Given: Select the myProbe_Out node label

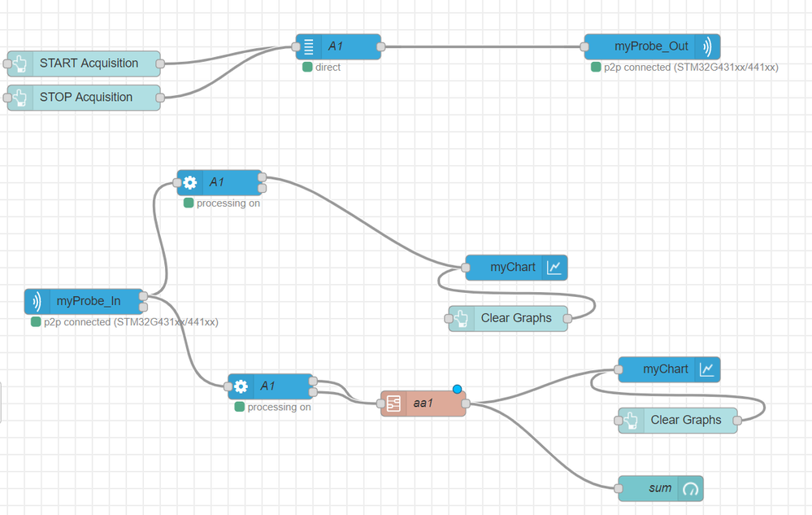Looking at the screenshot, I should click(x=651, y=46).
